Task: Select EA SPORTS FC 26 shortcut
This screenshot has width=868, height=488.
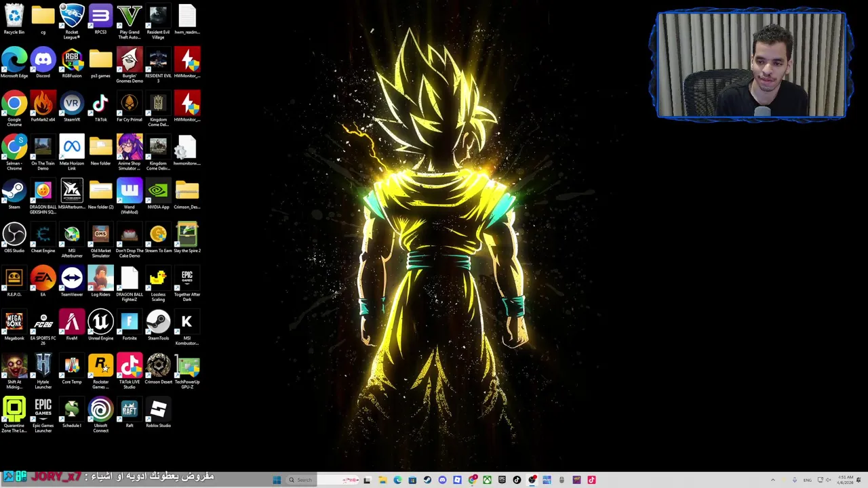Action: [x=43, y=328]
